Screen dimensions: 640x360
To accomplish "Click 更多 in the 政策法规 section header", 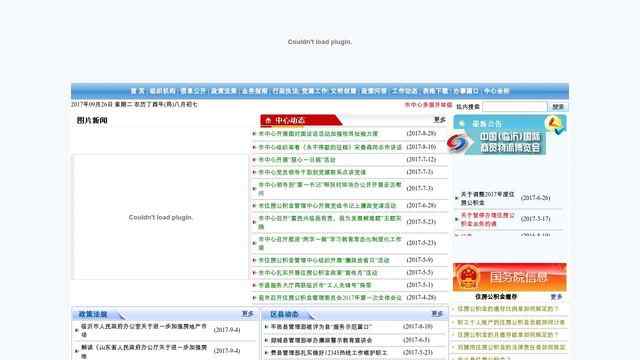I will (x=248, y=313).
